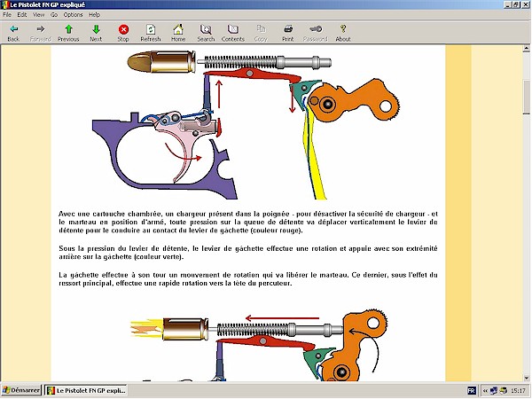Open the Search toolbar button
Screen dimensions: 532x399
click(206, 33)
